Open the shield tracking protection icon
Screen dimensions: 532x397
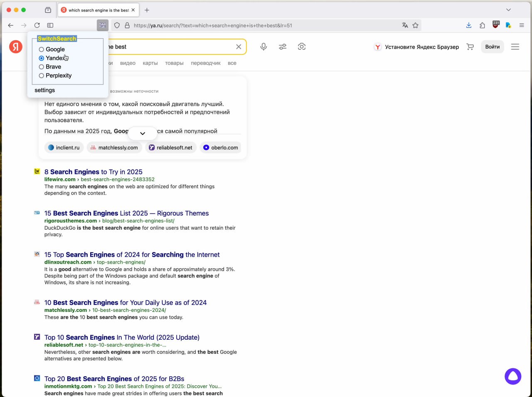117,25
